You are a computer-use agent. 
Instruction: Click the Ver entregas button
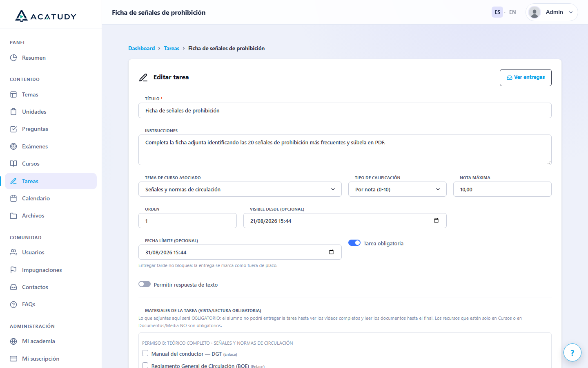[x=526, y=78]
